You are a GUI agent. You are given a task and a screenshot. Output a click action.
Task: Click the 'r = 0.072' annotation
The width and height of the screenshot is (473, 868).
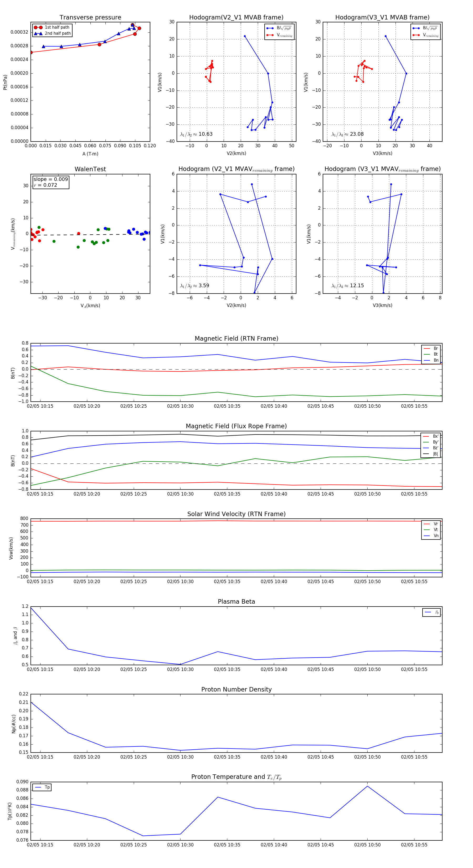[x=45, y=185]
